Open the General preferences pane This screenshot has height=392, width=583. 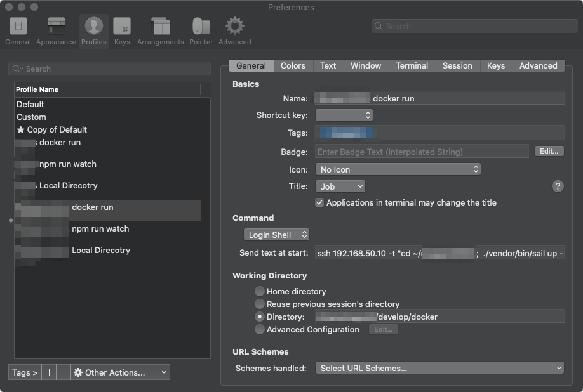[x=18, y=28]
